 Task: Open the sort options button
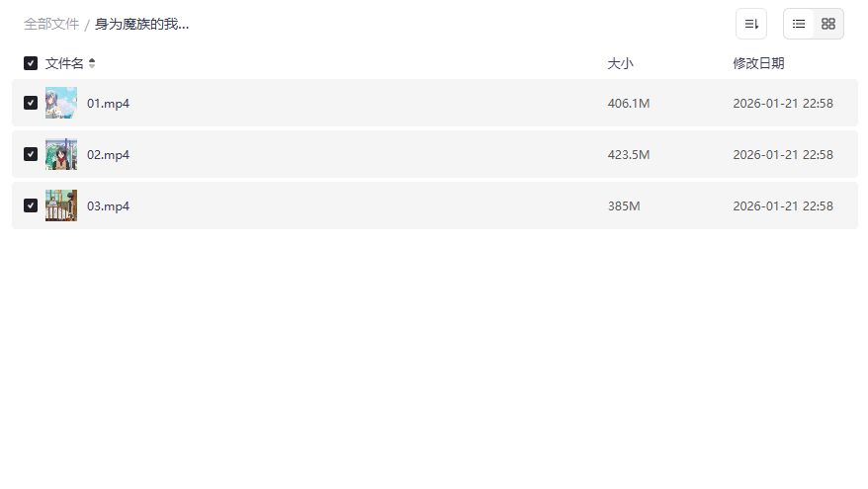[751, 24]
